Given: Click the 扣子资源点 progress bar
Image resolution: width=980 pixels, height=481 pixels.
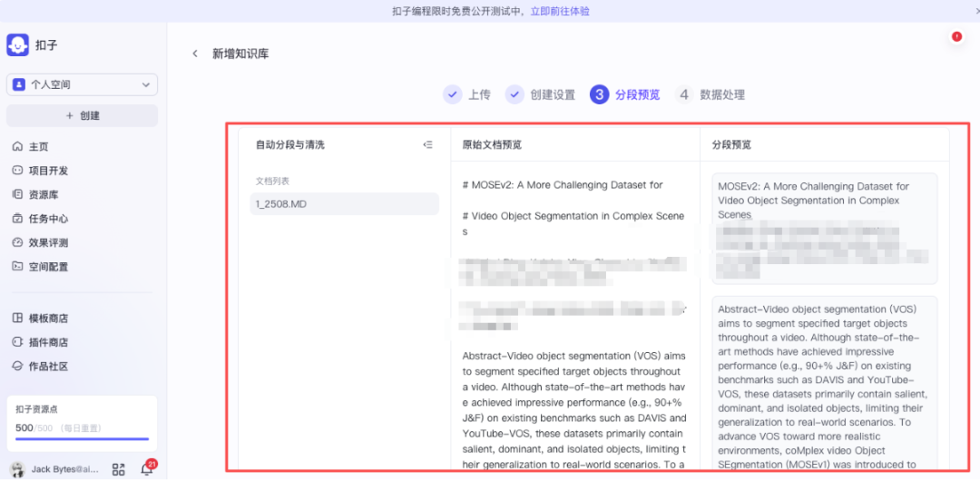Looking at the screenshot, I should coord(82,439).
